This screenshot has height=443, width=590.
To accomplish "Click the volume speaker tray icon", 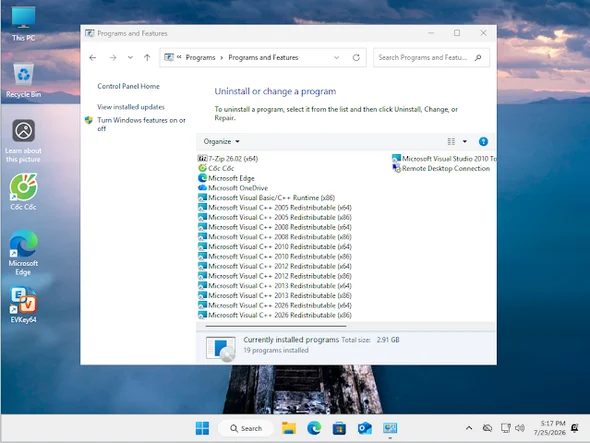I will (520, 428).
